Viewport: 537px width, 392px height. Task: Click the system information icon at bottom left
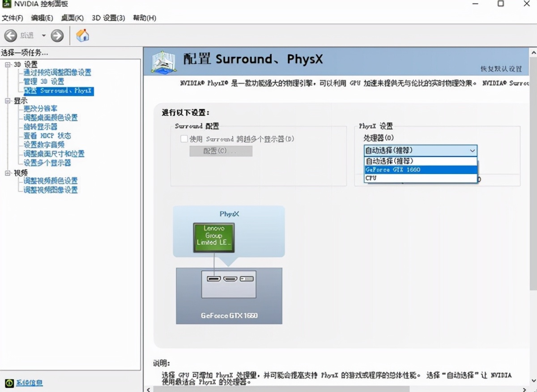tap(10, 383)
